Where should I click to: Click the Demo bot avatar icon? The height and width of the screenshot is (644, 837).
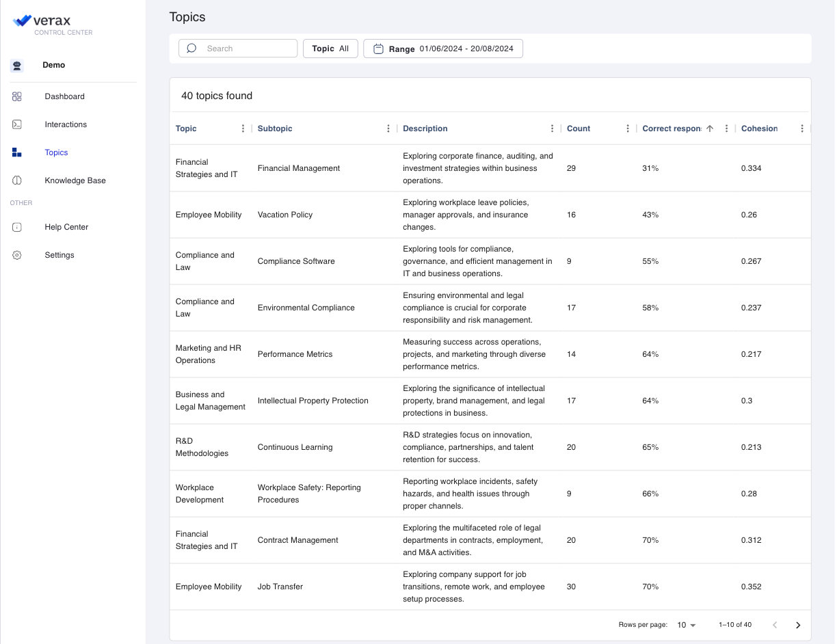tap(17, 66)
